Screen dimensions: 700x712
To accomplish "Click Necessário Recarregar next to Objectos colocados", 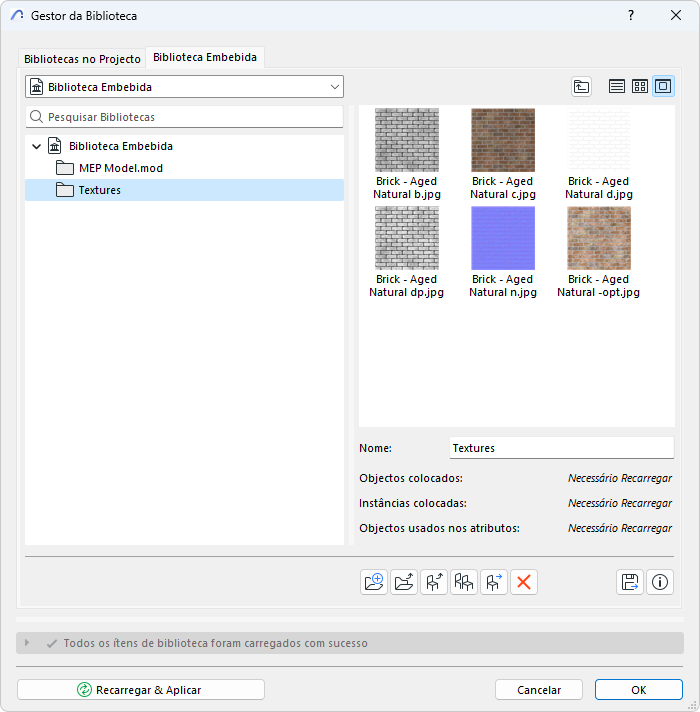I will 620,478.
